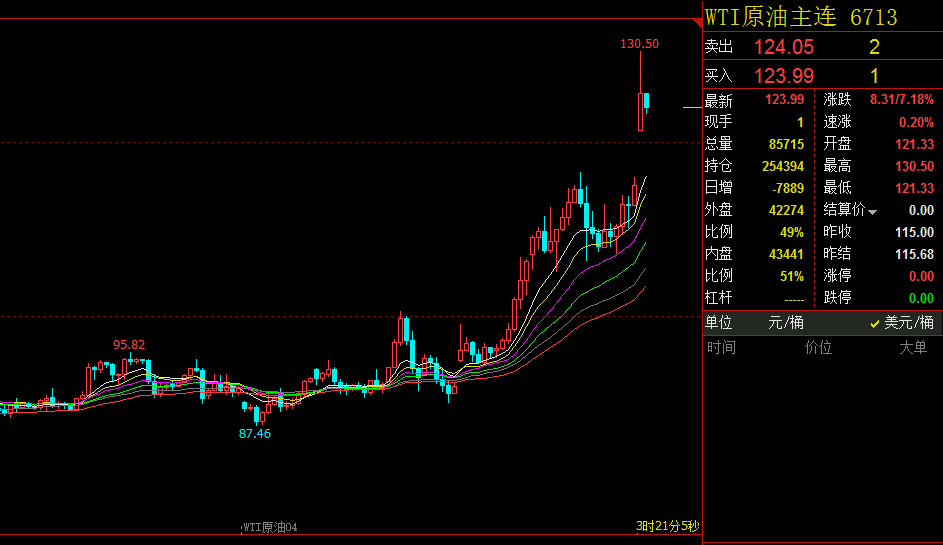943x545 pixels.
Task: Click the 外盘 比例 value 49%
Action: point(791,232)
